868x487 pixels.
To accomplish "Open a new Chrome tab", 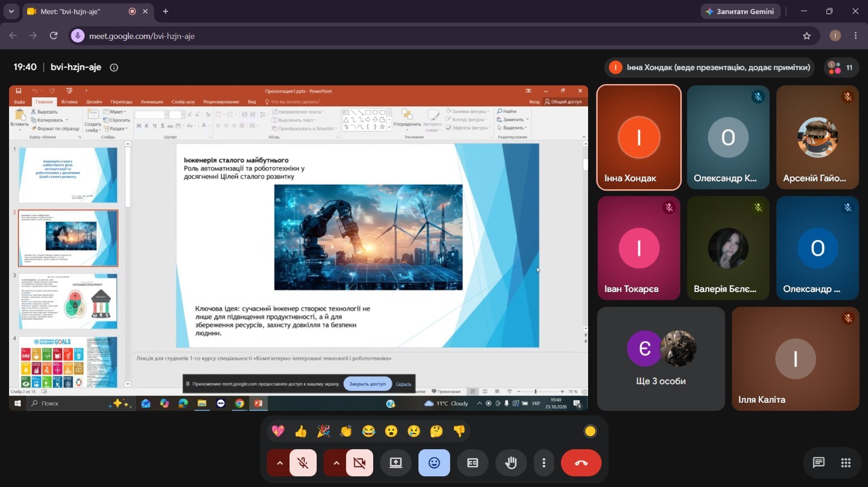I will pos(165,11).
